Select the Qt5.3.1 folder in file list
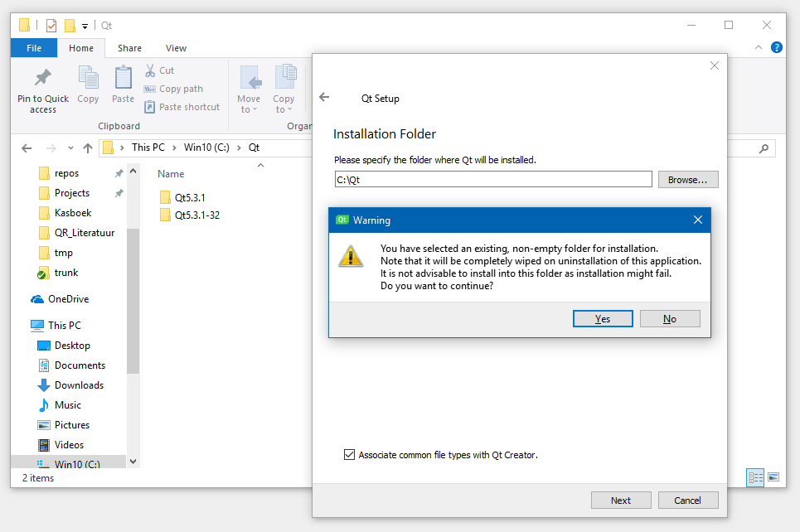 (190, 198)
